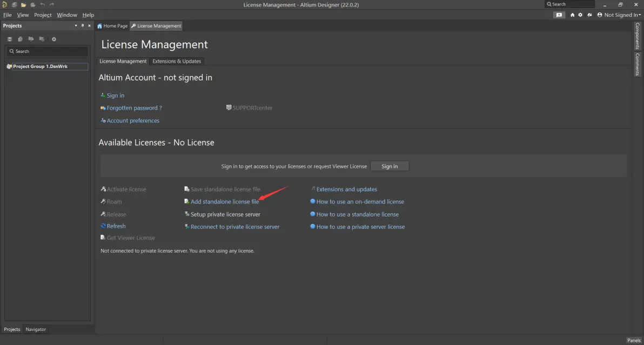Pin the Projects panel with pin icon
Image resolution: width=644 pixels, height=345 pixels.
[83, 25]
